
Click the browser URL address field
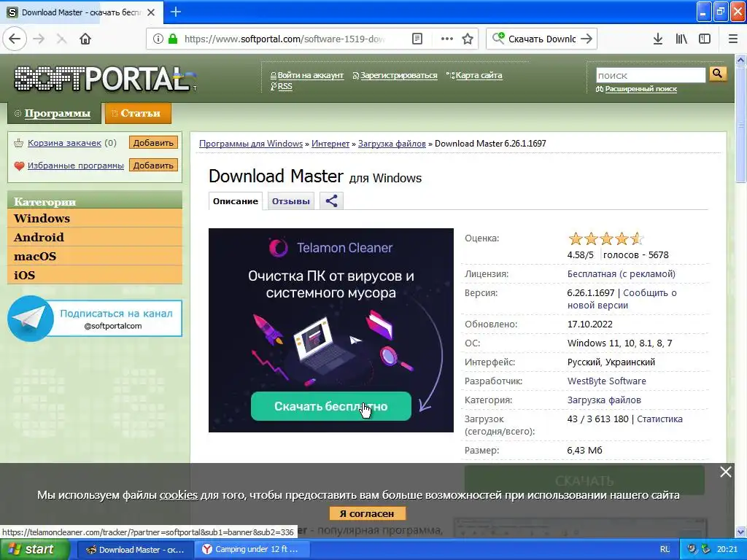[286, 39]
